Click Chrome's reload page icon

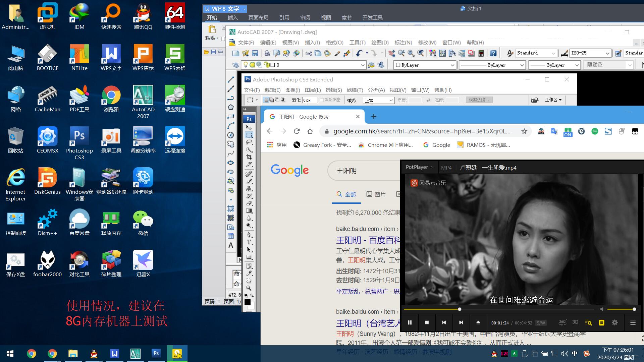pos(297,131)
